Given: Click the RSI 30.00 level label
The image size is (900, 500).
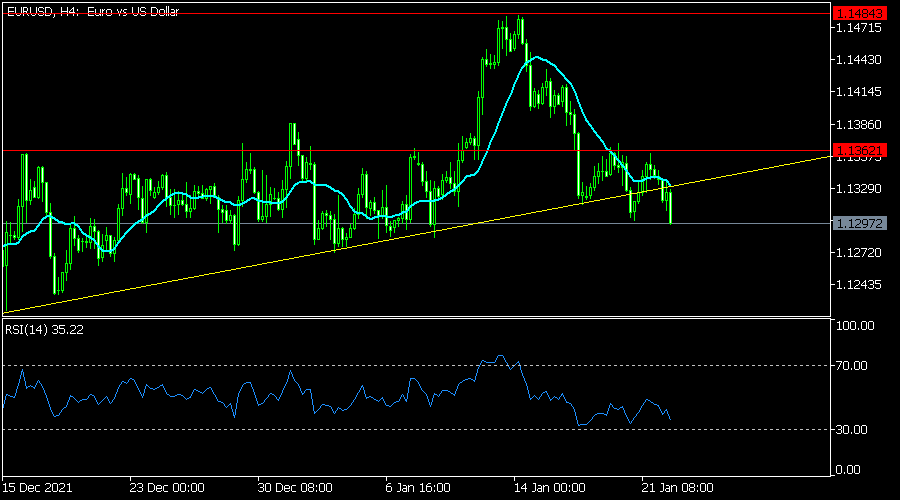Looking at the screenshot, I should [x=852, y=430].
